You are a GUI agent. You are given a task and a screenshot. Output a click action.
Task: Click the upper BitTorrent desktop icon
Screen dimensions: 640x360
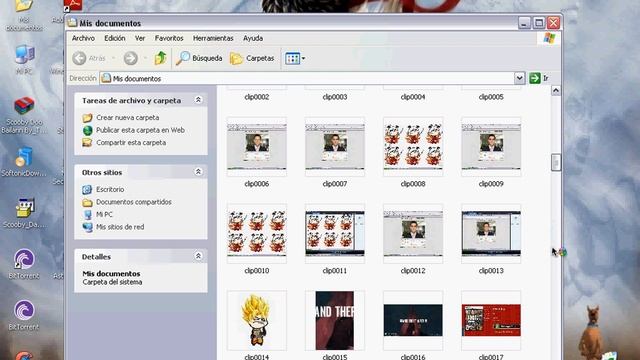pos(24,260)
